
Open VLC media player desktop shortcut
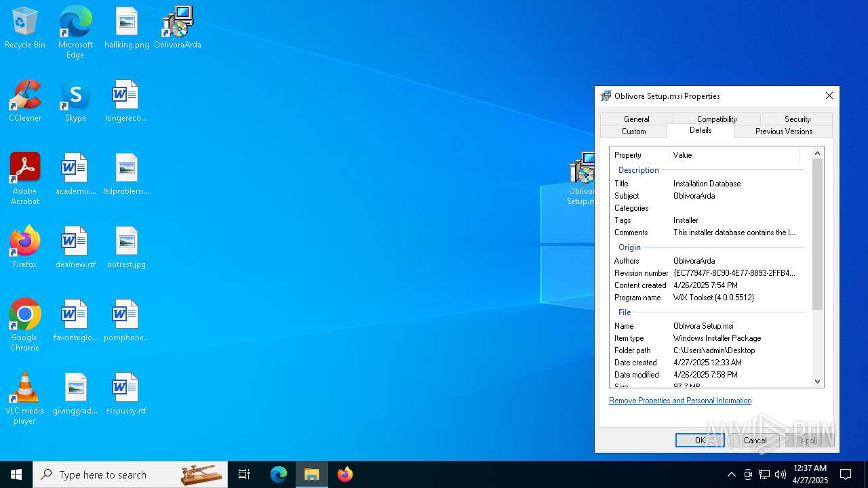pos(25,399)
